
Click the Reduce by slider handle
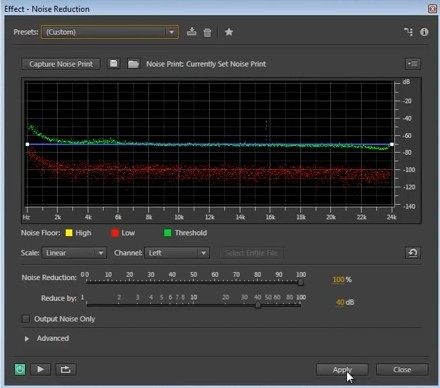[258, 305]
